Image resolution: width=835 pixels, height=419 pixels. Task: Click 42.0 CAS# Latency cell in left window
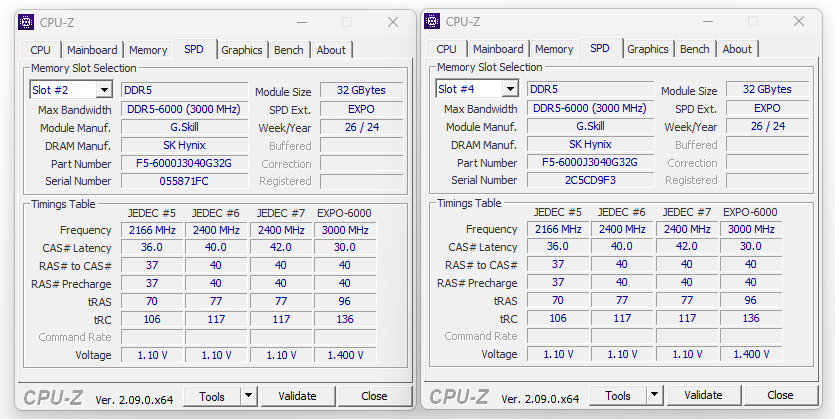(x=281, y=248)
